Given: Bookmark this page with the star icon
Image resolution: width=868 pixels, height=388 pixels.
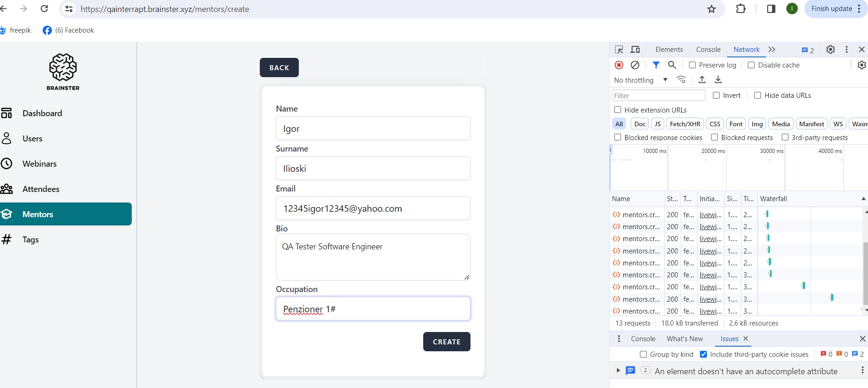Looking at the screenshot, I should pyautogui.click(x=711, y=9).
